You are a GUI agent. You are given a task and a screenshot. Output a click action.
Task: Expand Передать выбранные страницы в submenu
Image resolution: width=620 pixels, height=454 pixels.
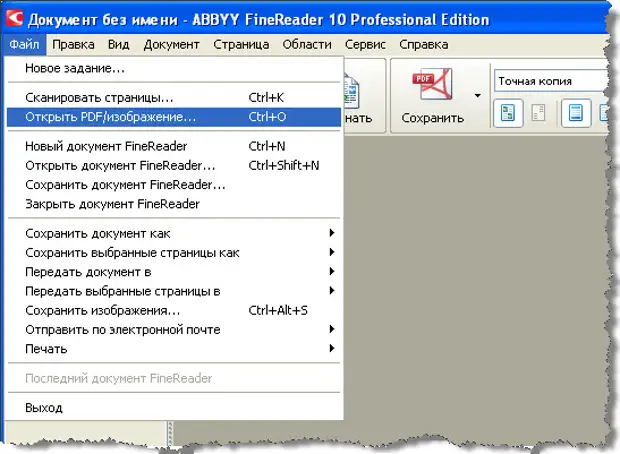click(x=174, y=291)
